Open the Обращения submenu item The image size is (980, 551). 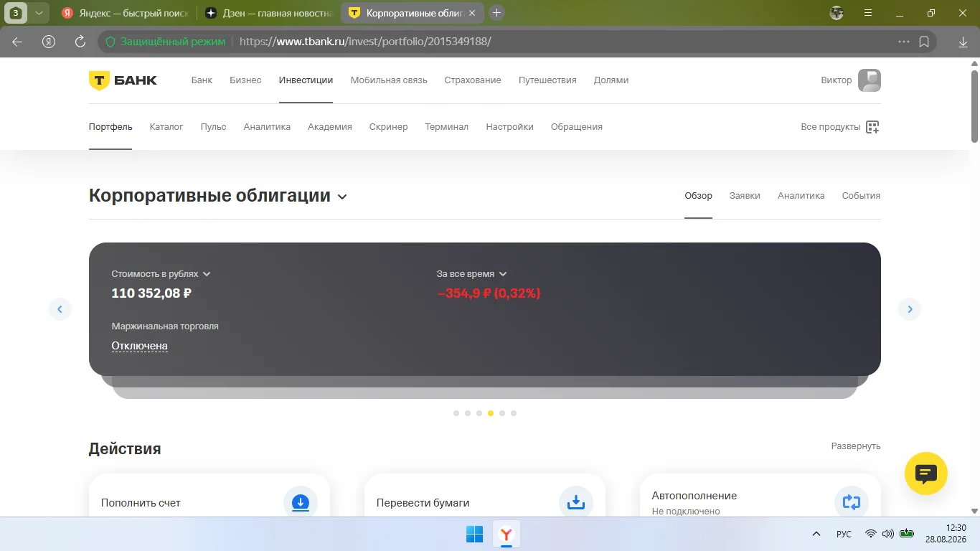(577, 127)
